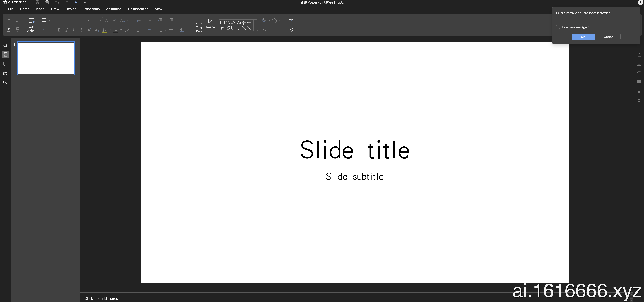
Task: Cancel the collaboration name dialog
Action: (x=609, y=37)
